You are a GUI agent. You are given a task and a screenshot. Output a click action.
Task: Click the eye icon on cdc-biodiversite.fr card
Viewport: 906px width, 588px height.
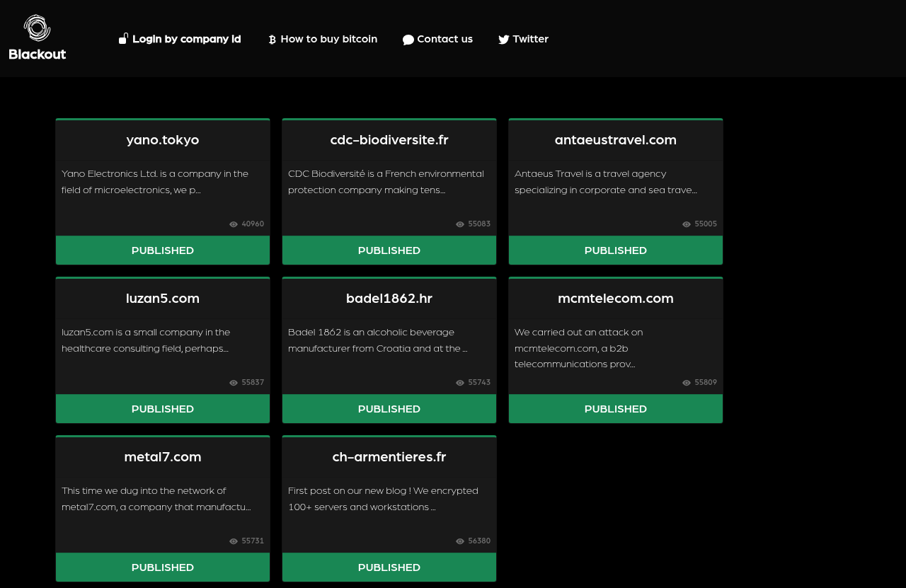(x=460, y=224)
